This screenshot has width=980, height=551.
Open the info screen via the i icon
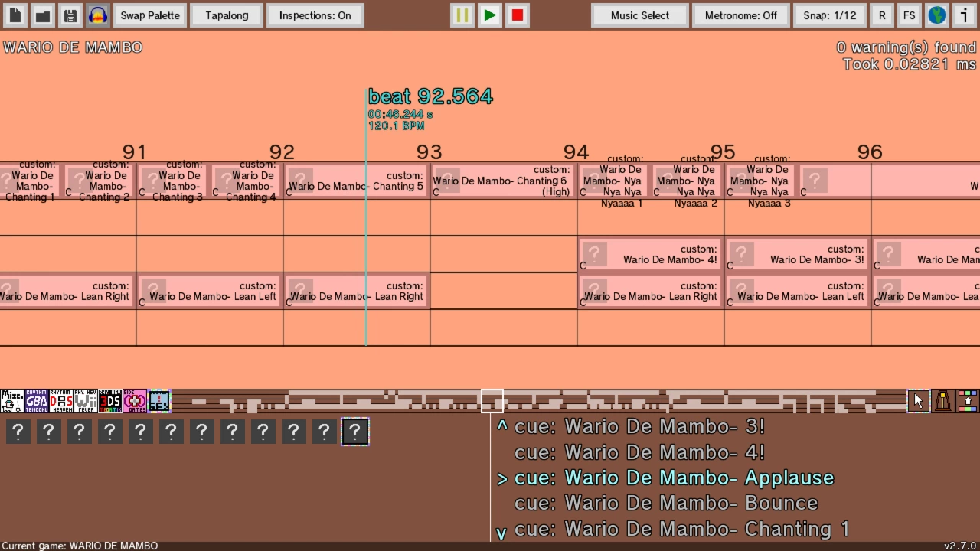tap(965, 15)
